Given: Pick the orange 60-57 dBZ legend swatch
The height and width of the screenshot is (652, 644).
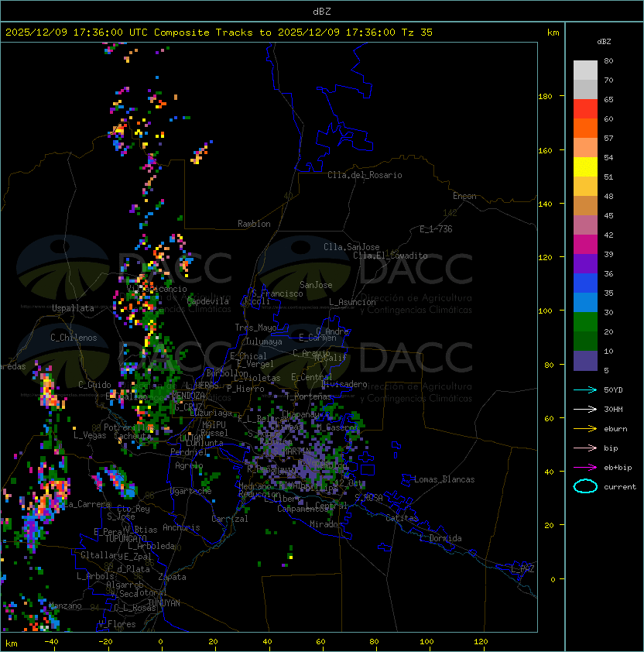Looking at the screenshot, I should tap(585, 129).
